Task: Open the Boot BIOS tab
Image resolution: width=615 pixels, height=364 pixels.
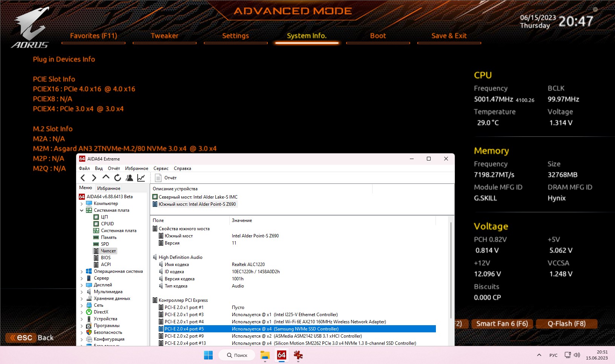Action: (x=378, y=36)
